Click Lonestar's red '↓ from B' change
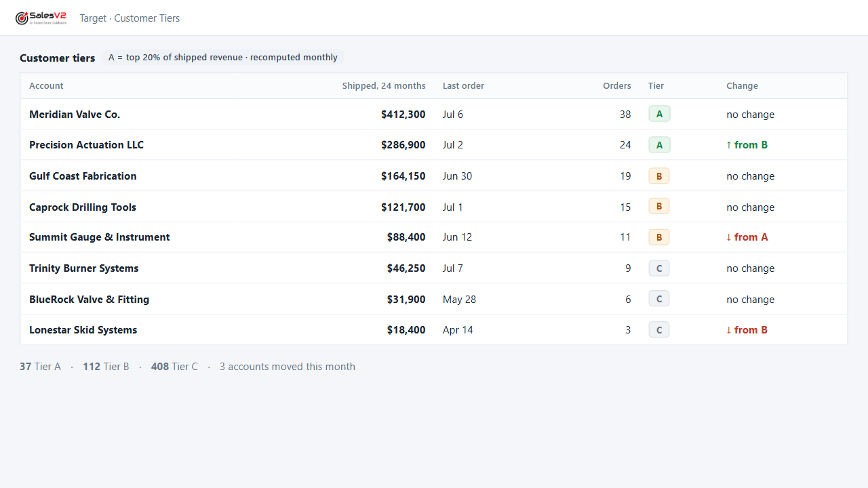 click(747, 330)
